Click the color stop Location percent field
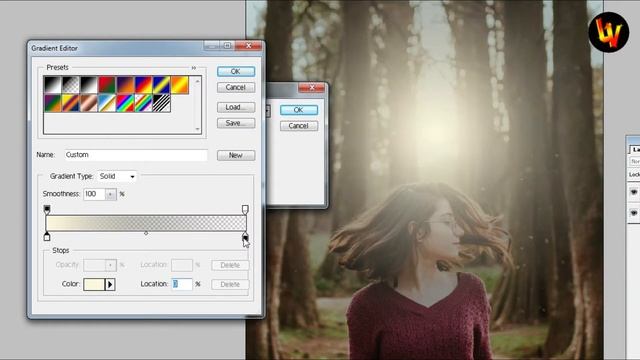 [x=182, y=284]
